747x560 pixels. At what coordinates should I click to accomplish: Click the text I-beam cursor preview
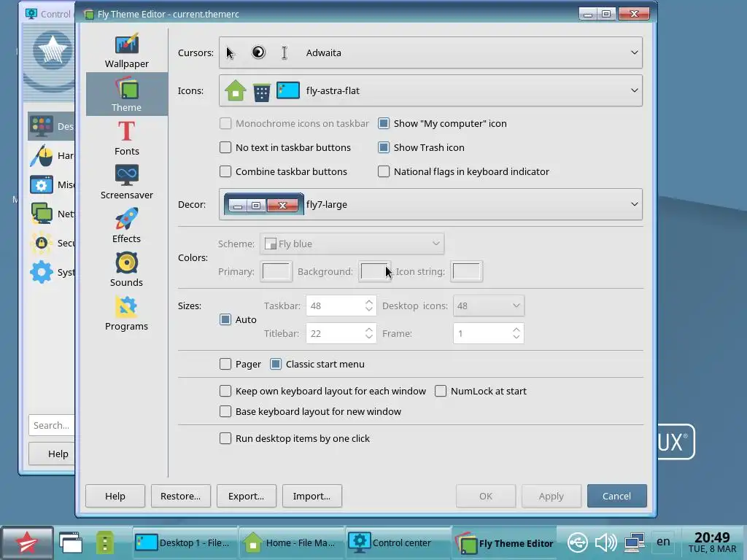(x=285, y=52)
